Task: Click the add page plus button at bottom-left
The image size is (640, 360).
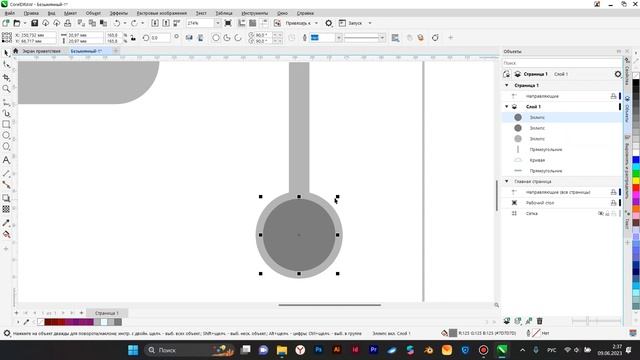Action: pos(16,313)
